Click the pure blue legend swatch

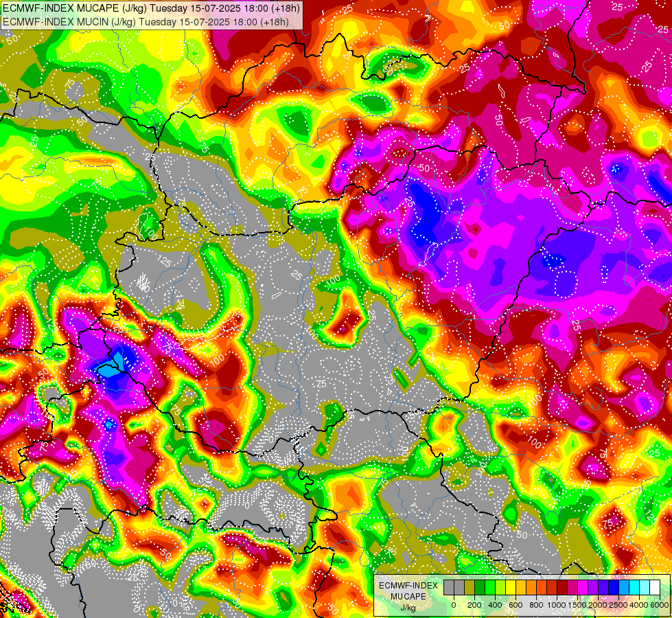(614, 588)
